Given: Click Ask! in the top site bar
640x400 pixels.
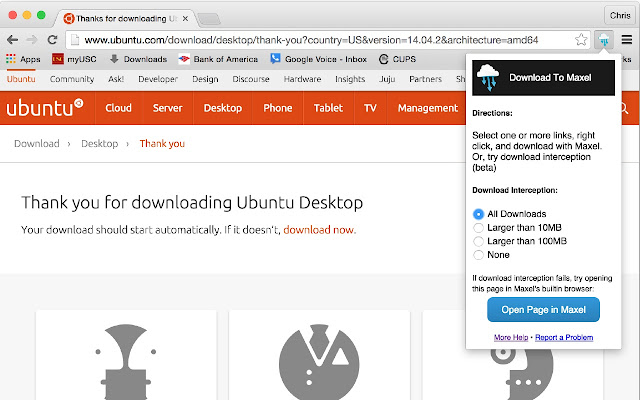Looking at the screenshot, I should [x=116, y=79].
